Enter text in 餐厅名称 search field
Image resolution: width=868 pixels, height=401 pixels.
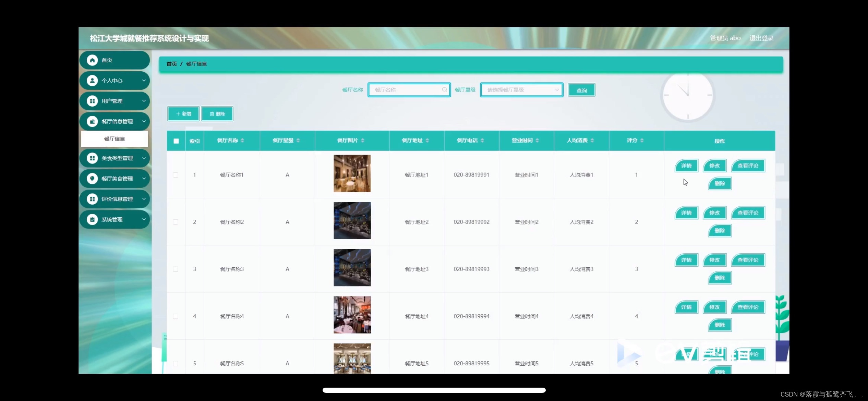pos(409,89)
